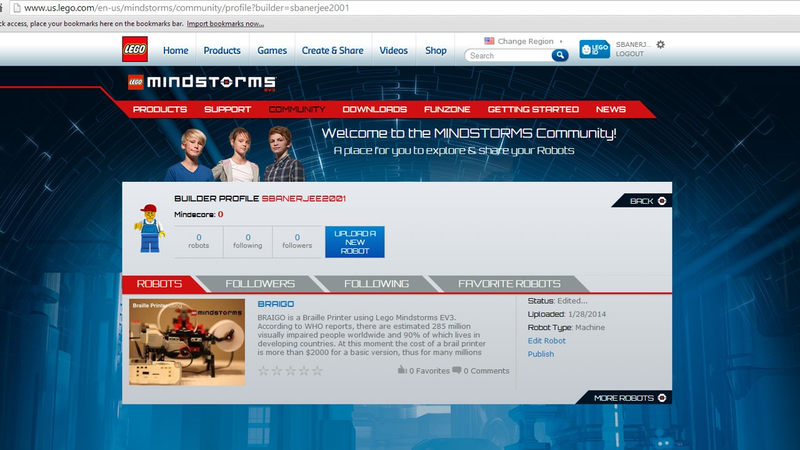Click Import bookmarks now link
This screenshot has width=800, height=450.
225,23
